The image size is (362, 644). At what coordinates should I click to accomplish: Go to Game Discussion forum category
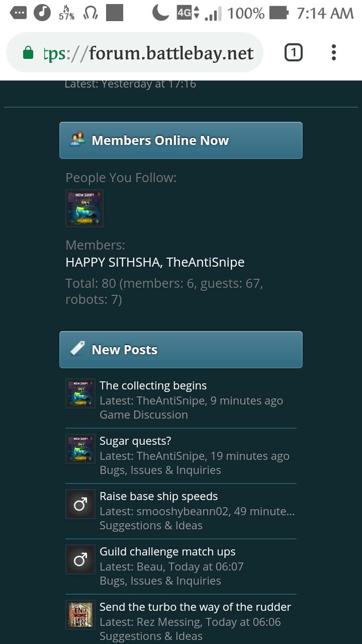pyautogui.click(x=143, y=415)
